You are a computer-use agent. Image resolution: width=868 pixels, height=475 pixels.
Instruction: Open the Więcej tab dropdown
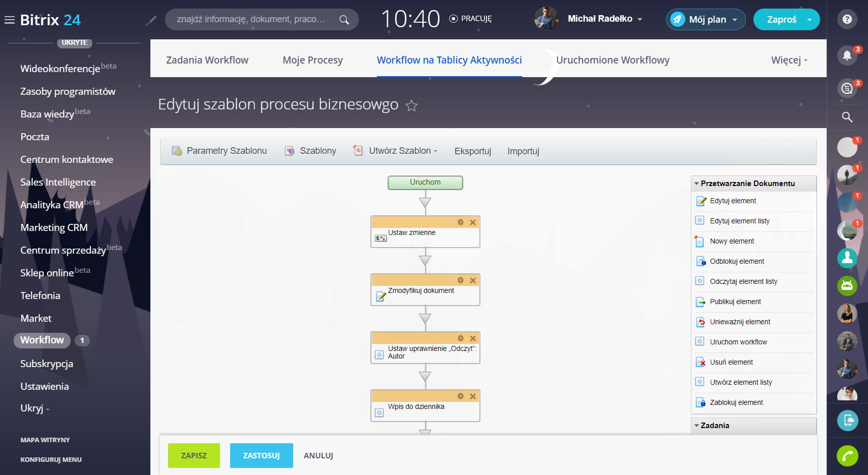789,60
